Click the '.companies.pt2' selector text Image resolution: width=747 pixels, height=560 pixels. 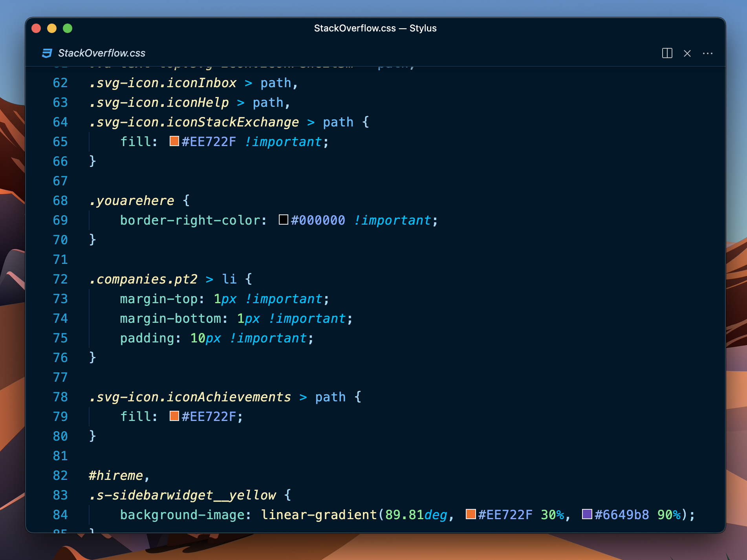143,279
